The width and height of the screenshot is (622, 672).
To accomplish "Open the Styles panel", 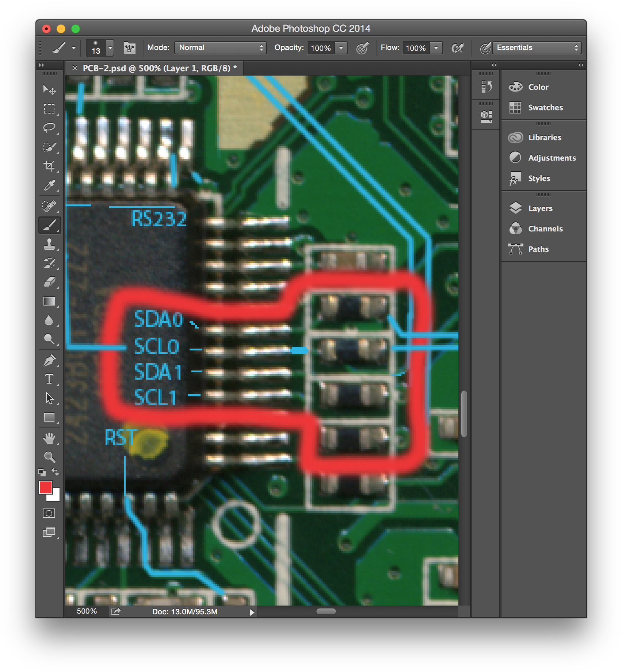I will [539, 178].
